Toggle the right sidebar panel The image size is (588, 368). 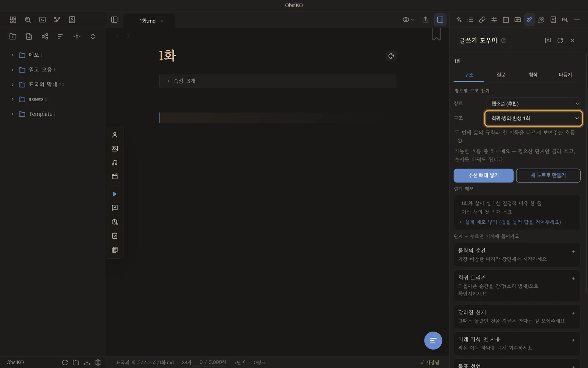pyautogui.click(x=440, y=20)
